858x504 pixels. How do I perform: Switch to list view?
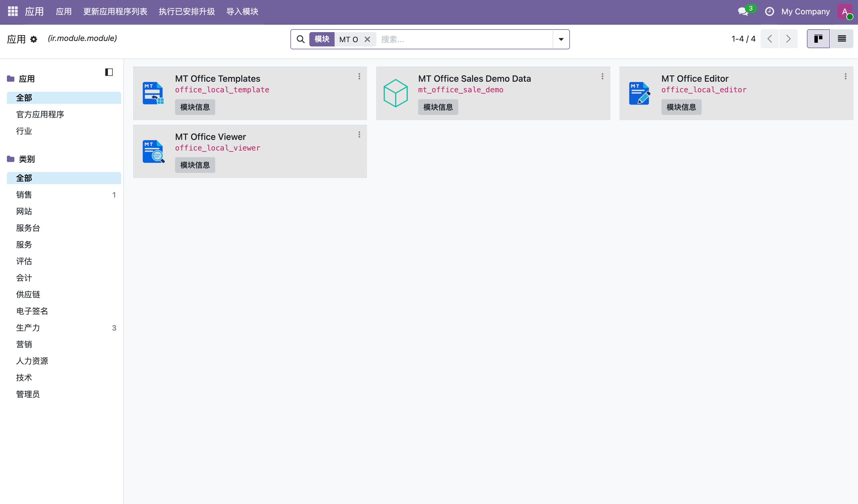pyautogui.click(x=842, y=39)
